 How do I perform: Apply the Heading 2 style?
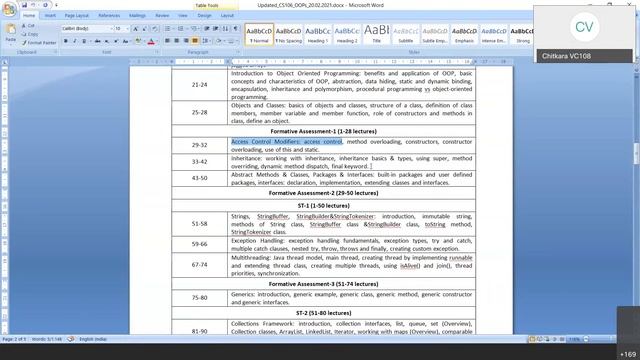click(x=347, y=34)
